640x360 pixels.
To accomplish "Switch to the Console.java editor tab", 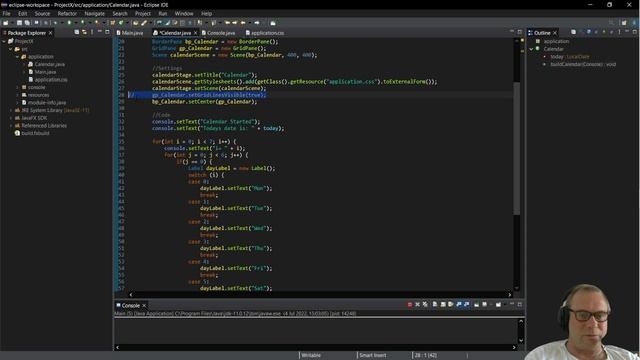I will (x=218, y=33).
